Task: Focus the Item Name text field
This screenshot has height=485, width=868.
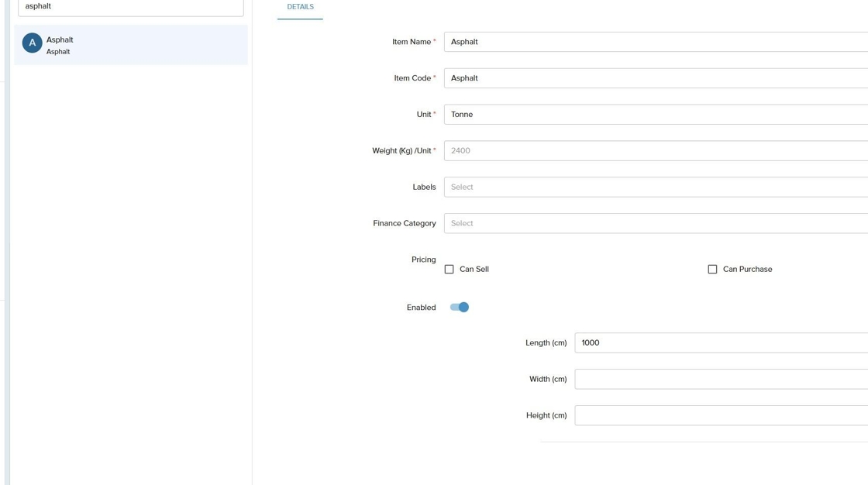Action: 655,42
